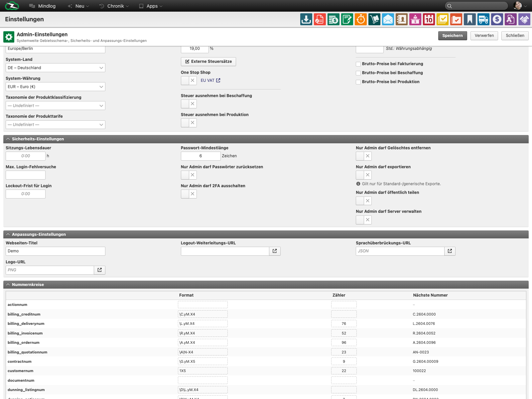Image resolution: width=532 pixels, height=399 pixels.
Task: Enable Brutto-Preise bei Beschaffung checkbox
Action: click(x=358, y=73)
